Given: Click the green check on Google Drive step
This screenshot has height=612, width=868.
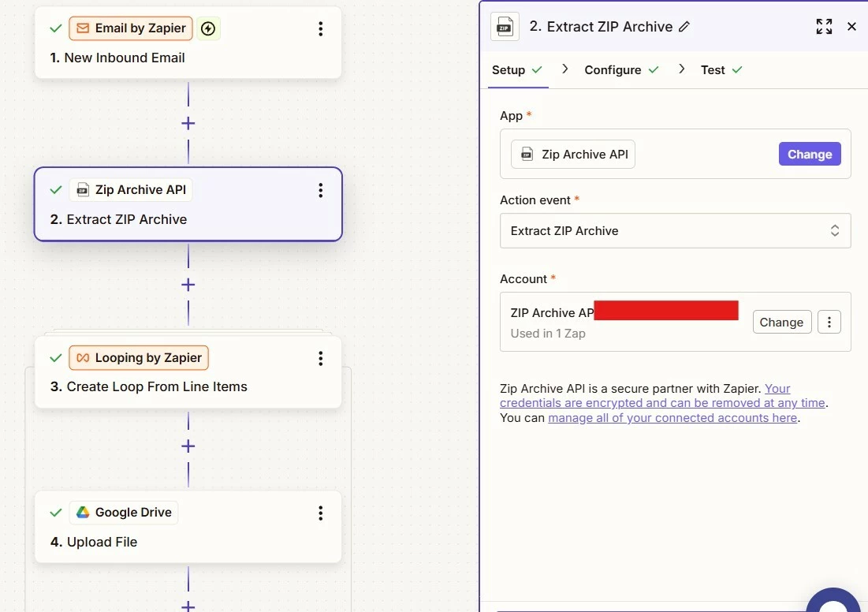Looking at the screenshot, I should tap(55, 513).
